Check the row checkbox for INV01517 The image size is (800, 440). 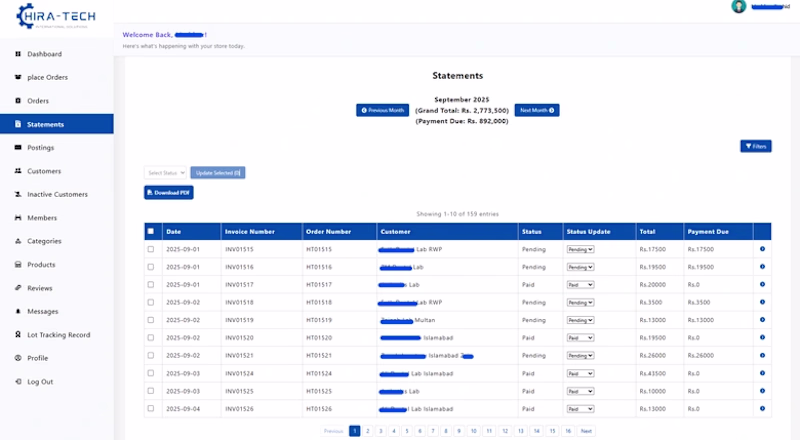click(x=151, y=284)
